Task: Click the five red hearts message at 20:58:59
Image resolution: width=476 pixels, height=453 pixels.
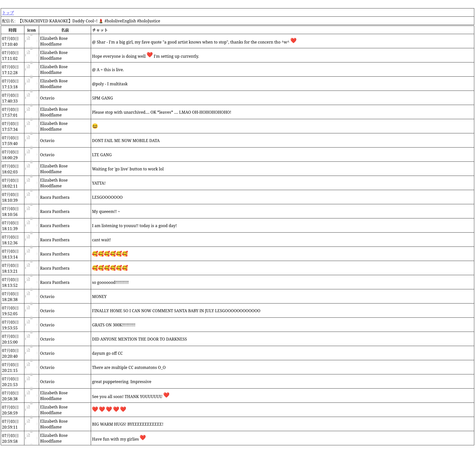Action: (109, 409)
